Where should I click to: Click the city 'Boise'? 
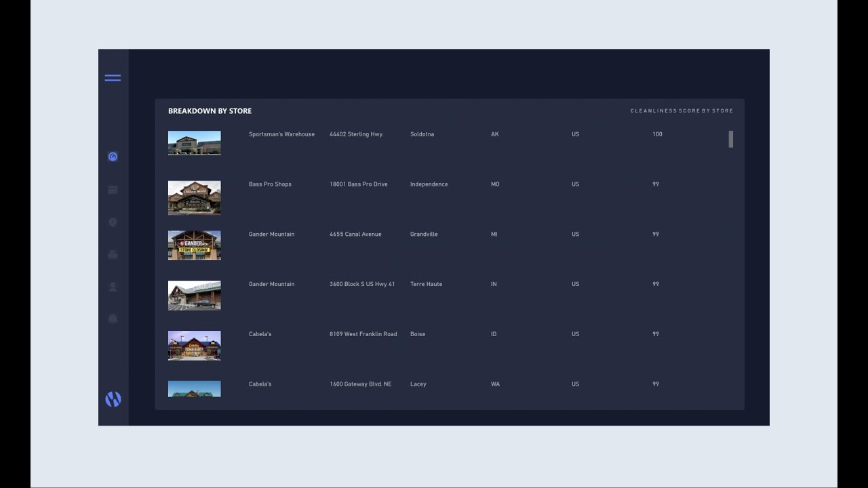click(418, 334)
